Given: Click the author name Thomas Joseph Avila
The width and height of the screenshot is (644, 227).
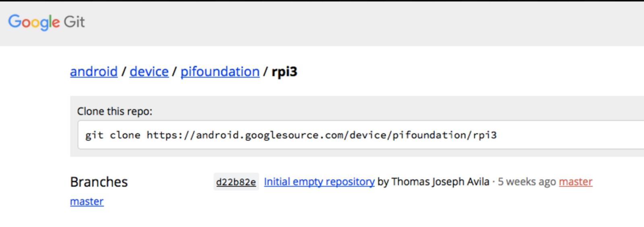Looking at the screenshot, I should click(440, 182).
